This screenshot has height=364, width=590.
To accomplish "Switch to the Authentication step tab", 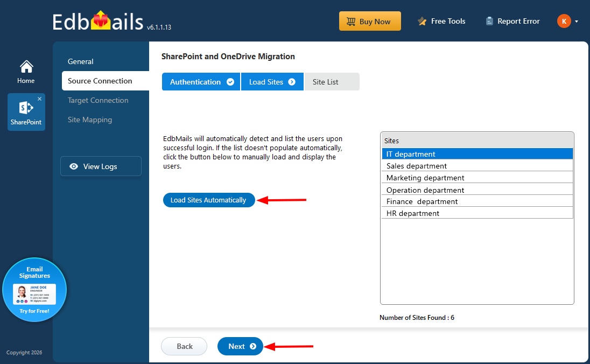I will point(201,82).
